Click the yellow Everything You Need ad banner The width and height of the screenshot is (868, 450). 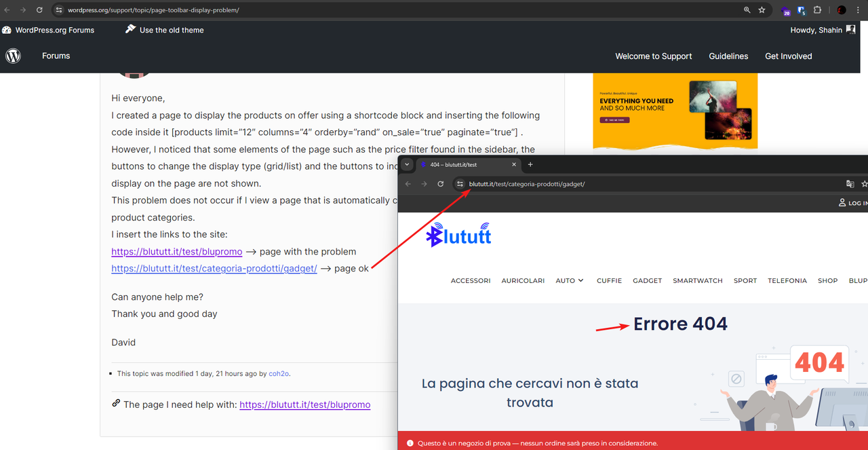675,111
